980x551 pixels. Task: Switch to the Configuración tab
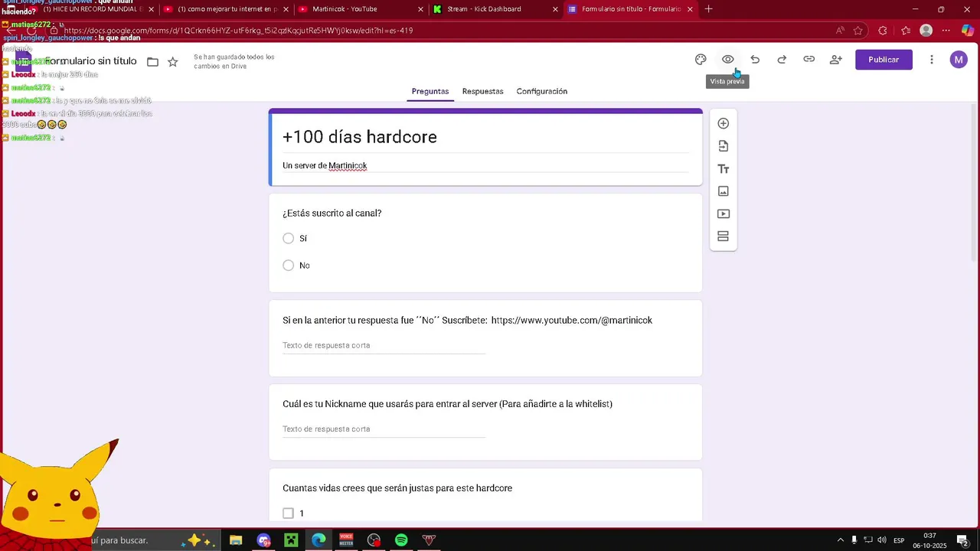pos(542,91)
